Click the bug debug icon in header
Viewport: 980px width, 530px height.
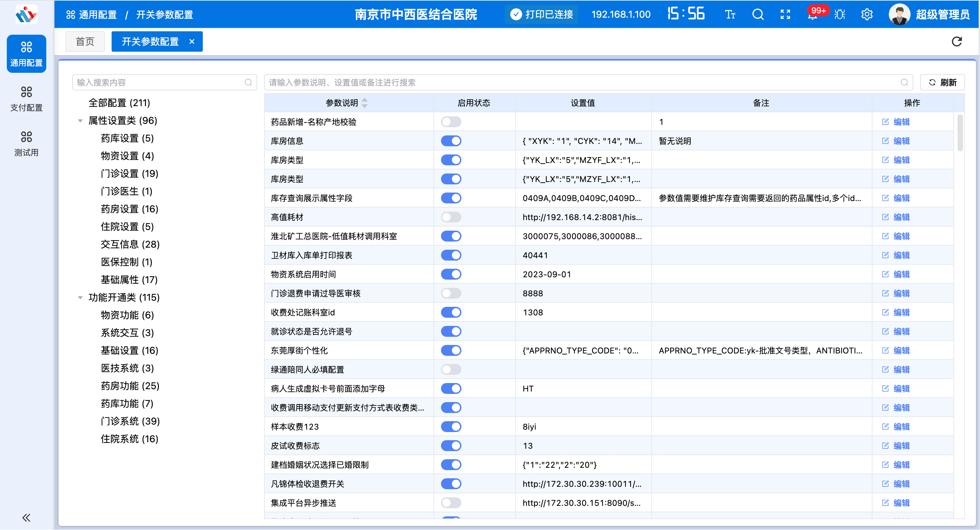[x=839, y=14]
